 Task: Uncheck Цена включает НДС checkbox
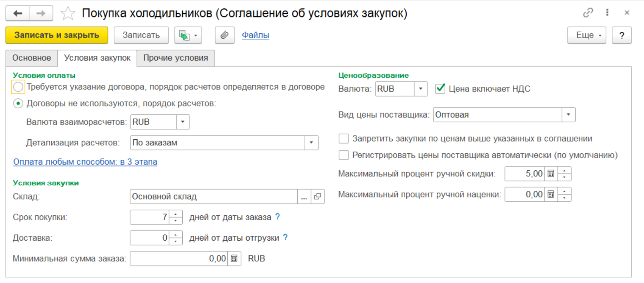(440, 89)
